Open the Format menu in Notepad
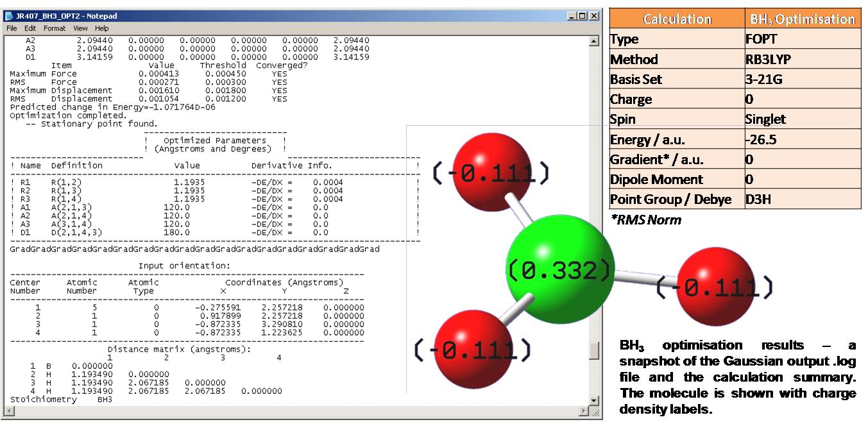Screen dimensions: 868x422 pos(55,28)
